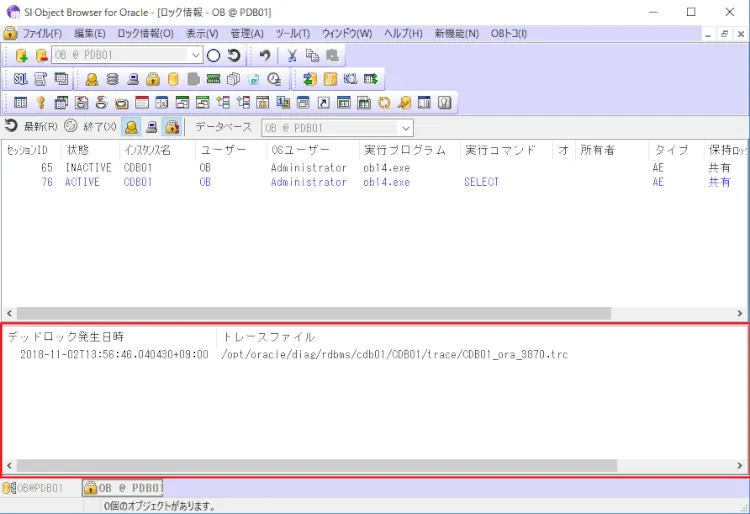Click the coffee cup Java icon
Image resolution: width=750 pixels, height=514 pixels.
point(101,102)
